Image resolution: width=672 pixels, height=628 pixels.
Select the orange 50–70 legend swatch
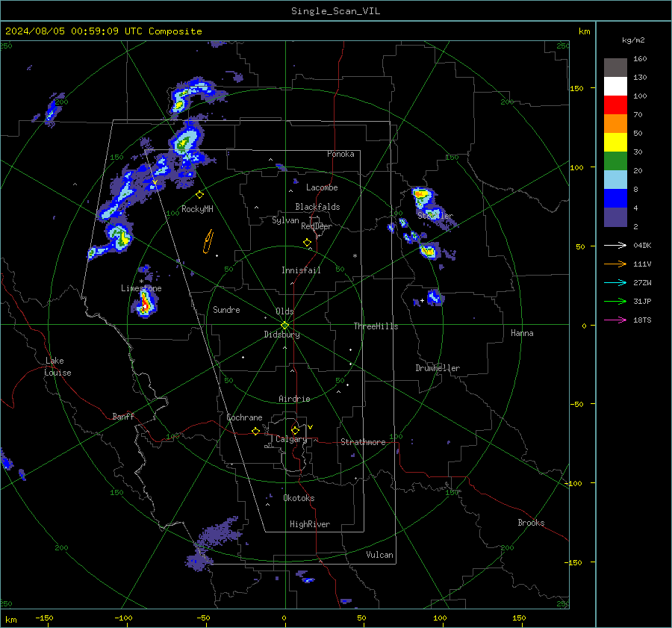pyautogui.click(x=615, y=123)
